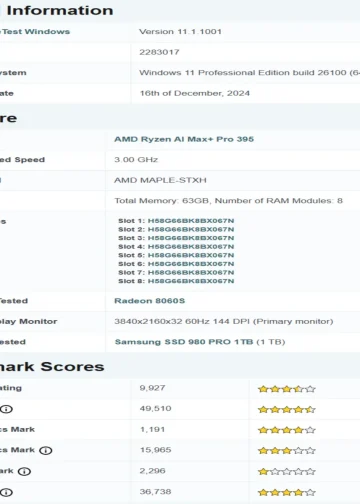
Task: Open the Slot 4 memory module link
Action: tap(191, 247)
